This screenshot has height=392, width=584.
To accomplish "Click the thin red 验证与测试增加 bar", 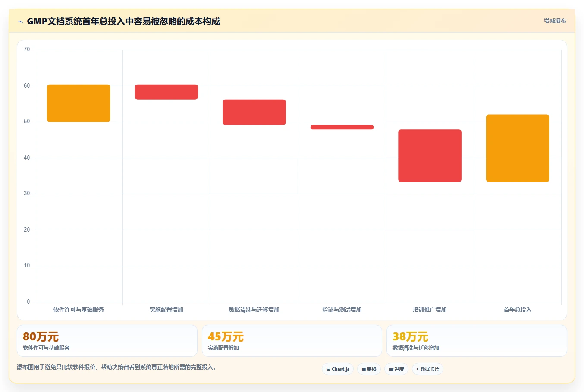I will [342, 127].
